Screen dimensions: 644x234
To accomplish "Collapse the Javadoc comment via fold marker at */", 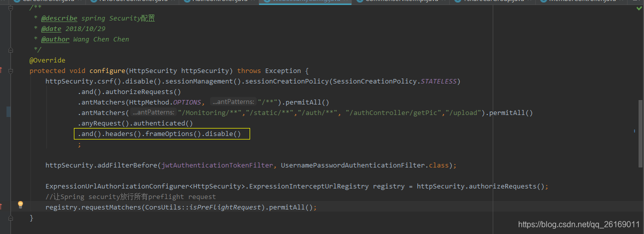I will pos(10,49).
